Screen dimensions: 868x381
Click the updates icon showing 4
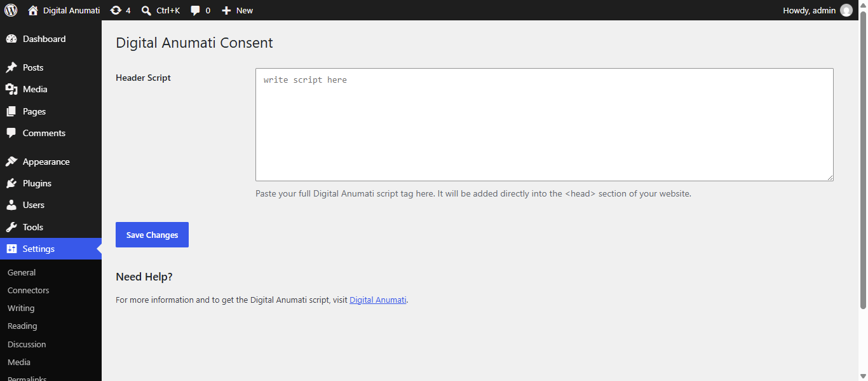pos(116,10)
